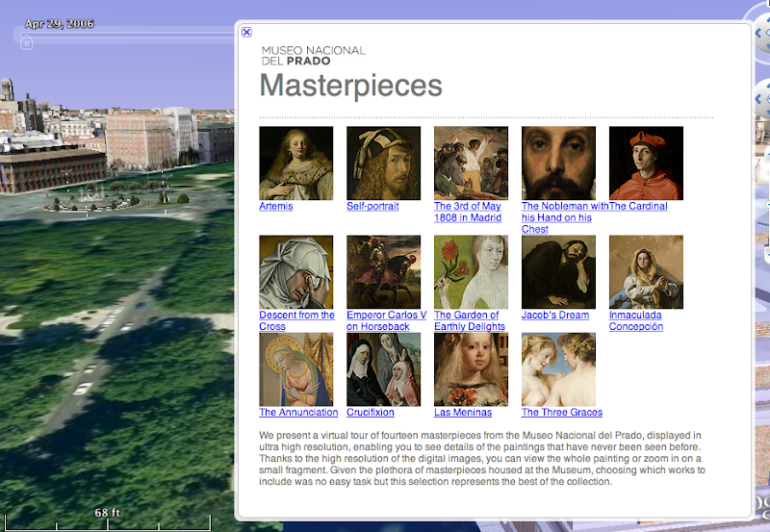Open the Crucifixion link

pyautogui.click(x=371, y=413)
